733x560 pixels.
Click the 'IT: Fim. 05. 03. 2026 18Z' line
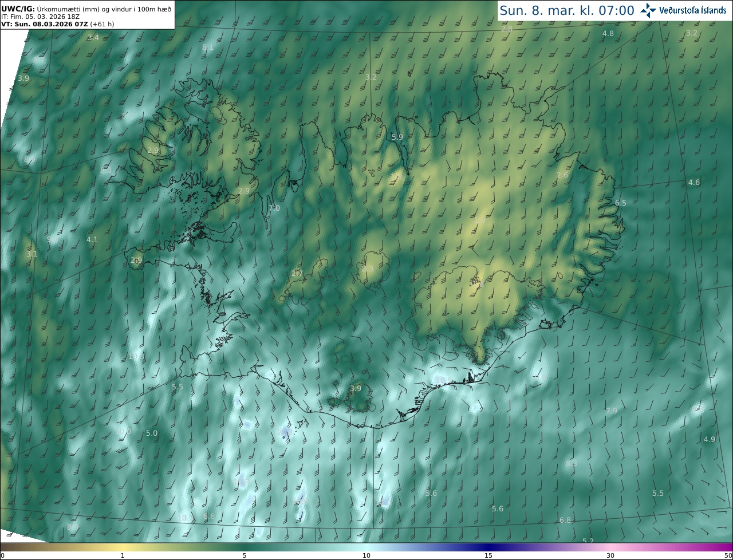click(x=40, y=17)
